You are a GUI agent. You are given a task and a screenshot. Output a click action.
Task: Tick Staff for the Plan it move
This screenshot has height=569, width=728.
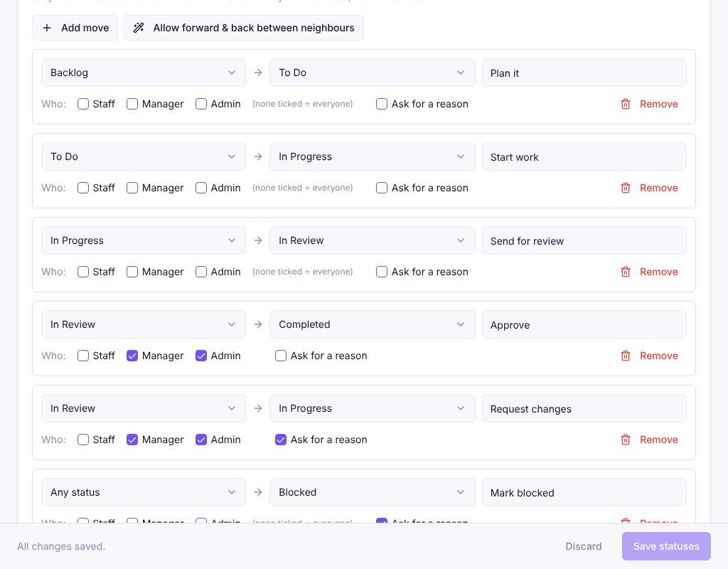point(83,104)
